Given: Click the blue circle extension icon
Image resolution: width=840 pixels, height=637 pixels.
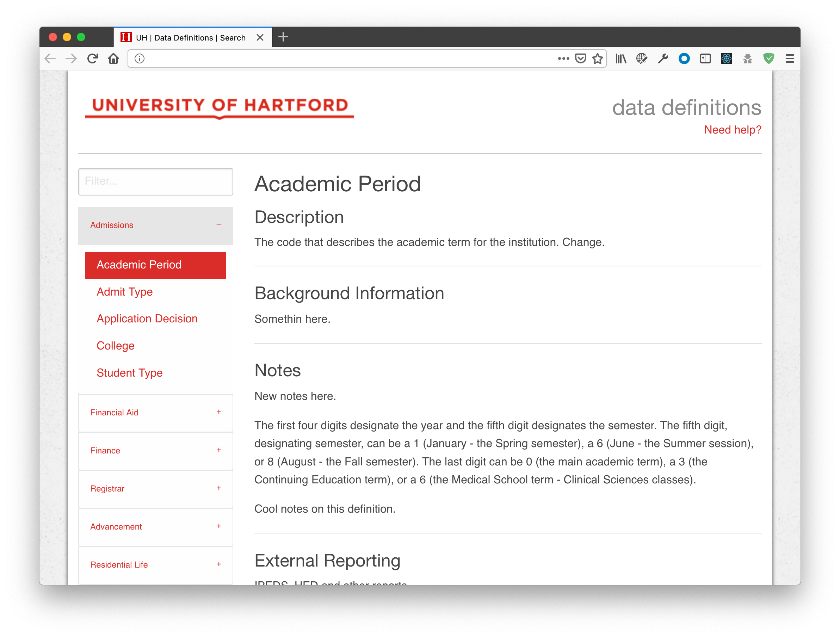Looking at the screenshot, I should [684, 59].
